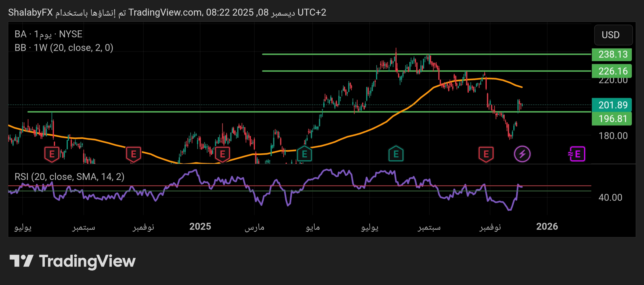644x285 pixels.
Task: Click the rightmost red earnings marker near نوفمبر 2025
Action: (x=486, y=154)
